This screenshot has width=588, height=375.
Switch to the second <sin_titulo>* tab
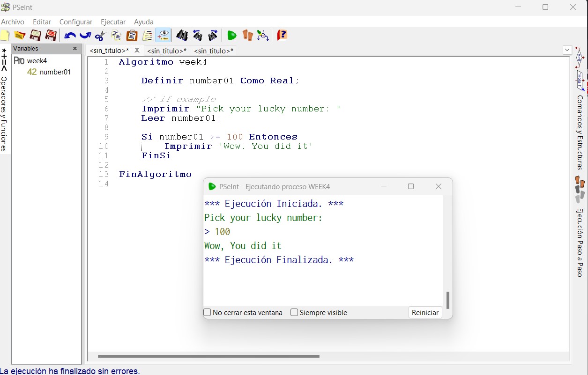coord(167,51)
